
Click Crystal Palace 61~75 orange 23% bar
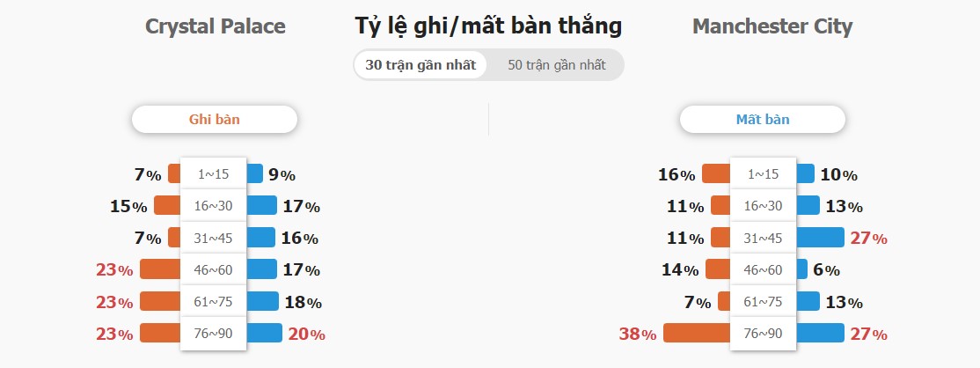[161, 301]
